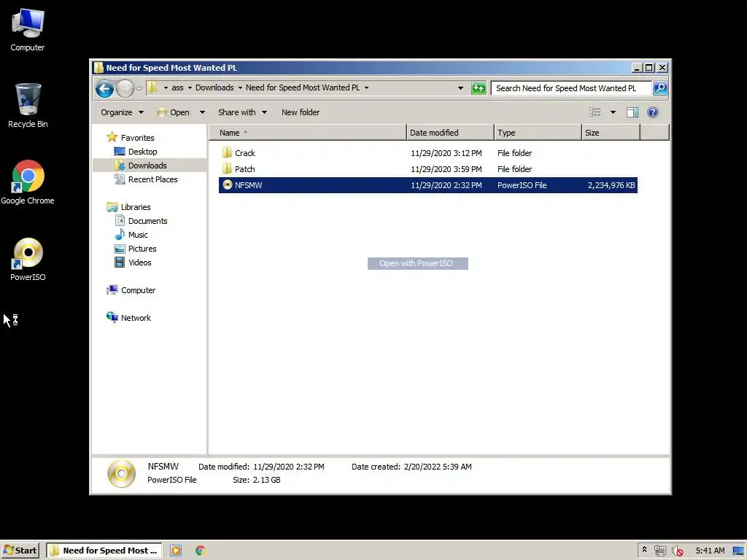The image size is (747, 560).
Task: Open the Pictures library
Action: pos(142,249)
